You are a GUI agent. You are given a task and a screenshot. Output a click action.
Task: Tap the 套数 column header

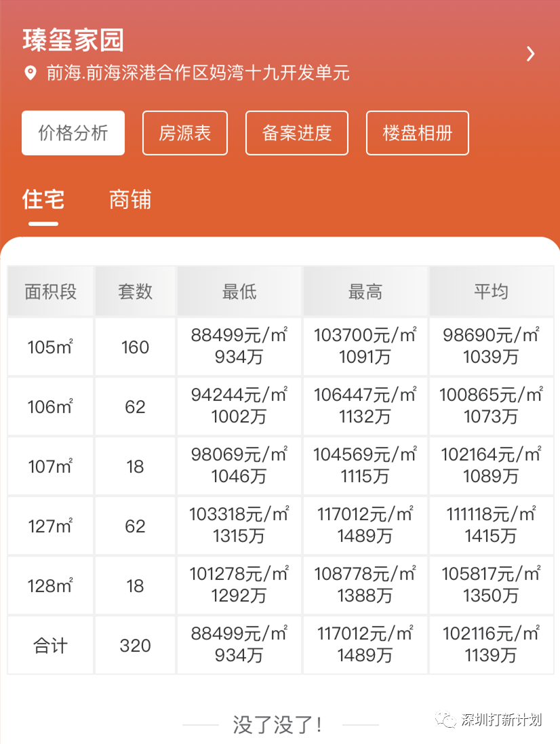(x=135, y=292)
